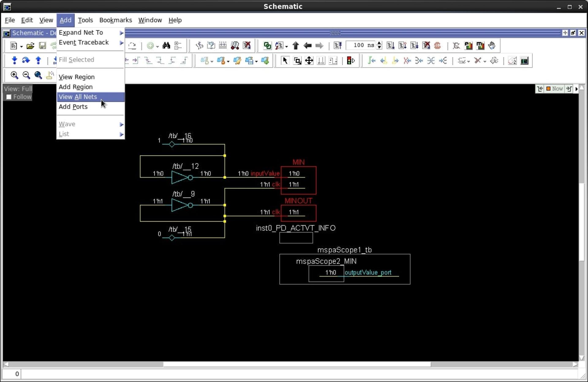This screenshot has height=382, width=588.
Task: Click the green linked squares icon
Action: pyautogui.click(x=267, y=46)
